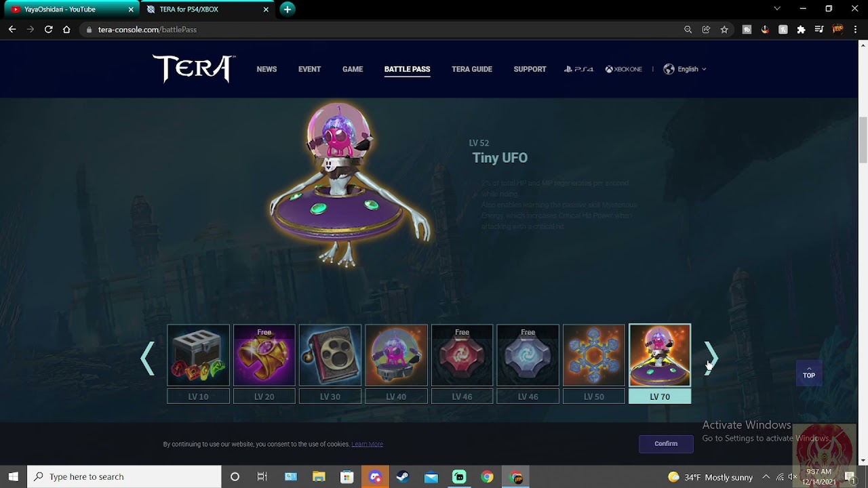Close the YayaOshidari YouTube tab
868x488 pixels.
131,9
